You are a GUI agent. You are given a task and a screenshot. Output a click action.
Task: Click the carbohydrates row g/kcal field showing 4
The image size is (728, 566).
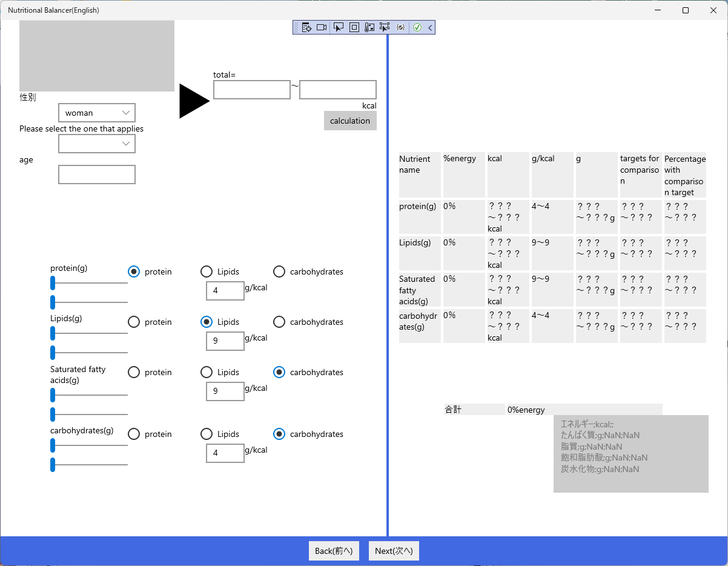[225, 453]
